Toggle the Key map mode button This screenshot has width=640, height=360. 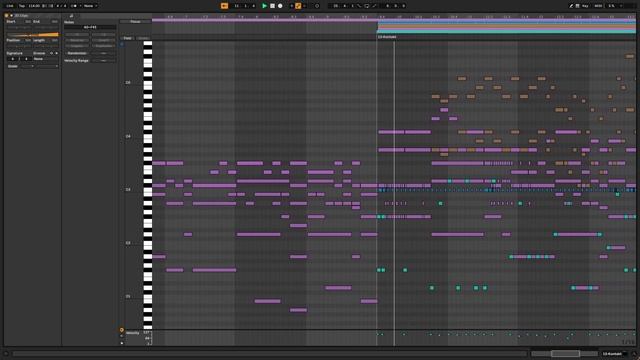(585, 6)
